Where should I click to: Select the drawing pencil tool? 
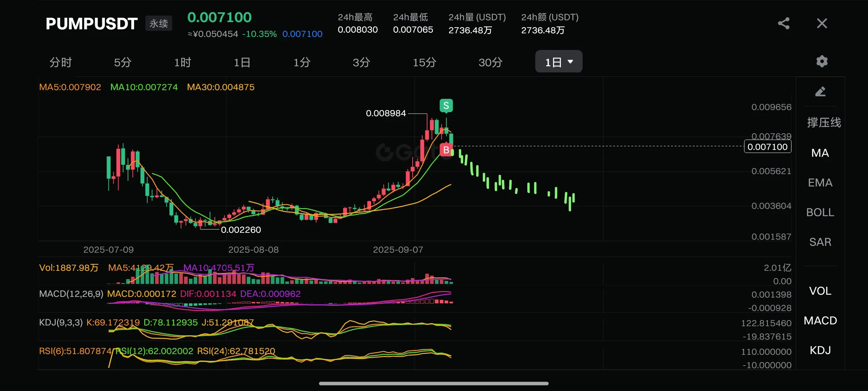820,91
